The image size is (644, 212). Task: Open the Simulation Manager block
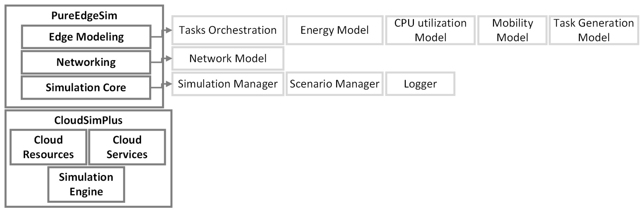click(228, 84)
